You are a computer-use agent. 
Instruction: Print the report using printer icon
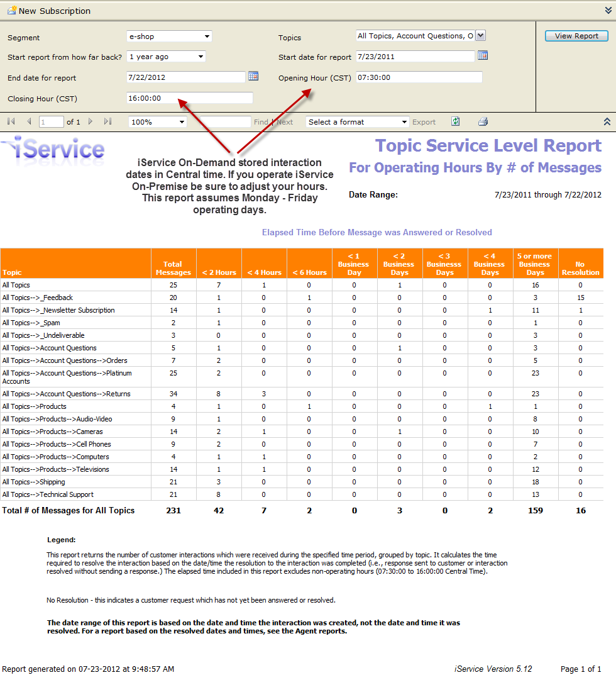483,121
